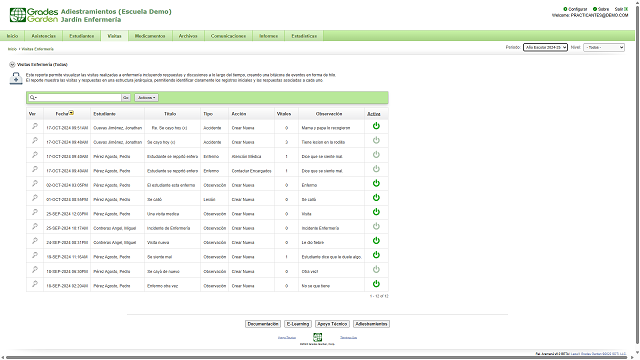Click the Título column header

tap(170, 114)
